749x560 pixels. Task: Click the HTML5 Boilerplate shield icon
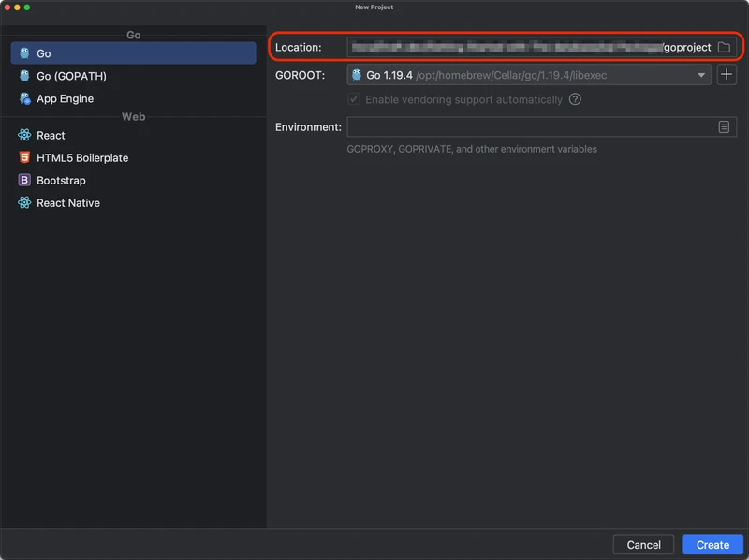tap(24, 158)
